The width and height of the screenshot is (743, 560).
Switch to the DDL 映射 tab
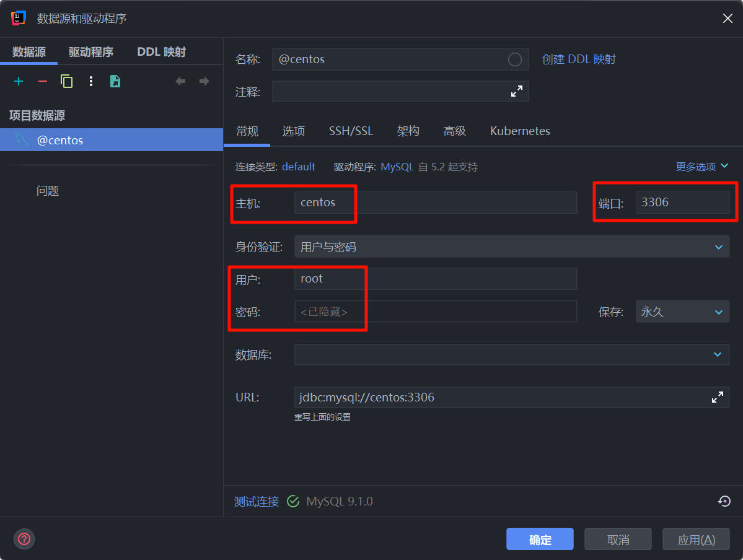162,51
